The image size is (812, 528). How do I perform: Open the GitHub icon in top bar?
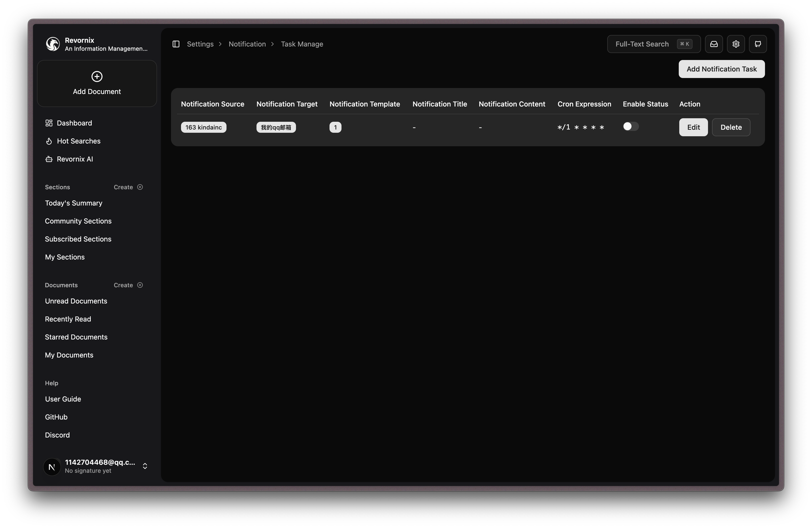point(758,44)
